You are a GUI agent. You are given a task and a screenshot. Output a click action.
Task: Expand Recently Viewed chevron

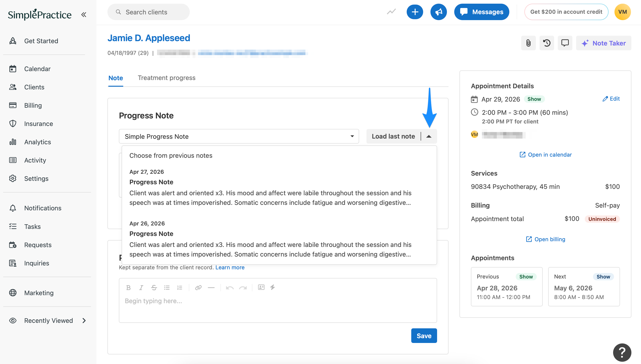(84, 320)
